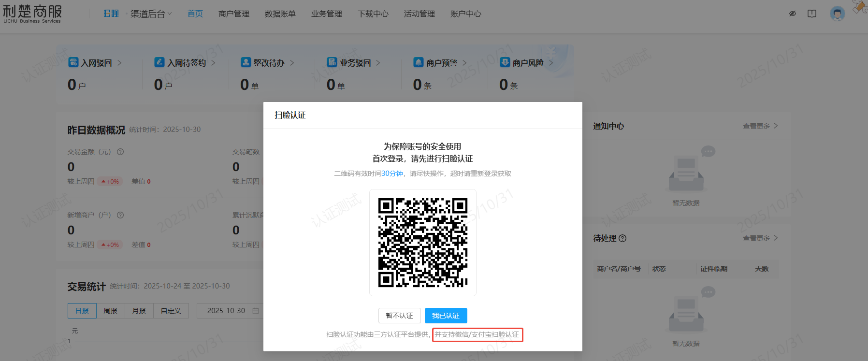Toggle the eye visibility icon in header
The image size is (868, 361).
click(793, 14)
